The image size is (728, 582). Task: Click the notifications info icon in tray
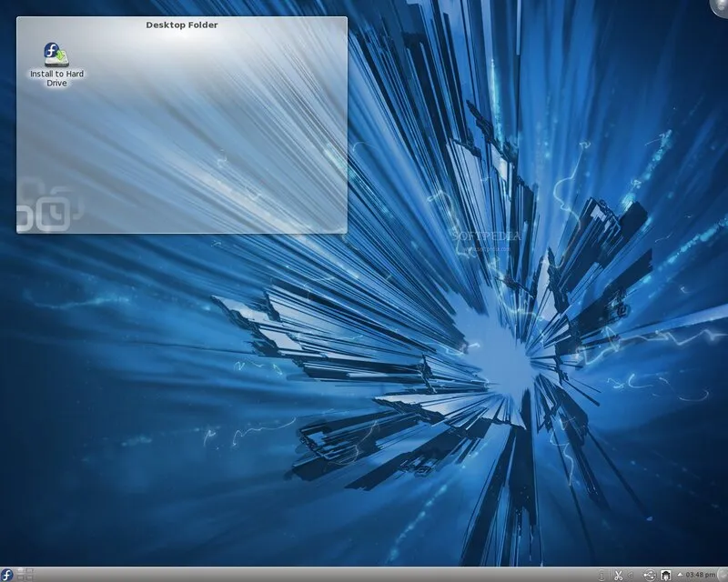pyautogui.click(x=602, y=576)
